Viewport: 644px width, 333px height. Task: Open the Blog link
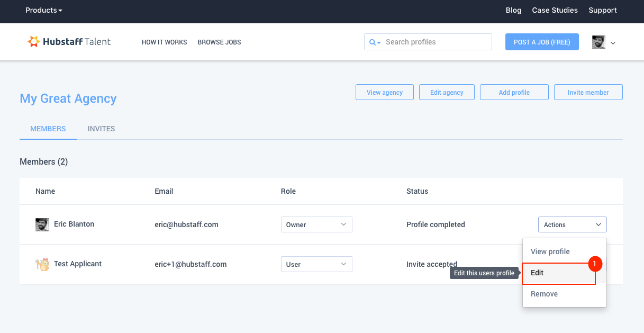tap(513, 10)
